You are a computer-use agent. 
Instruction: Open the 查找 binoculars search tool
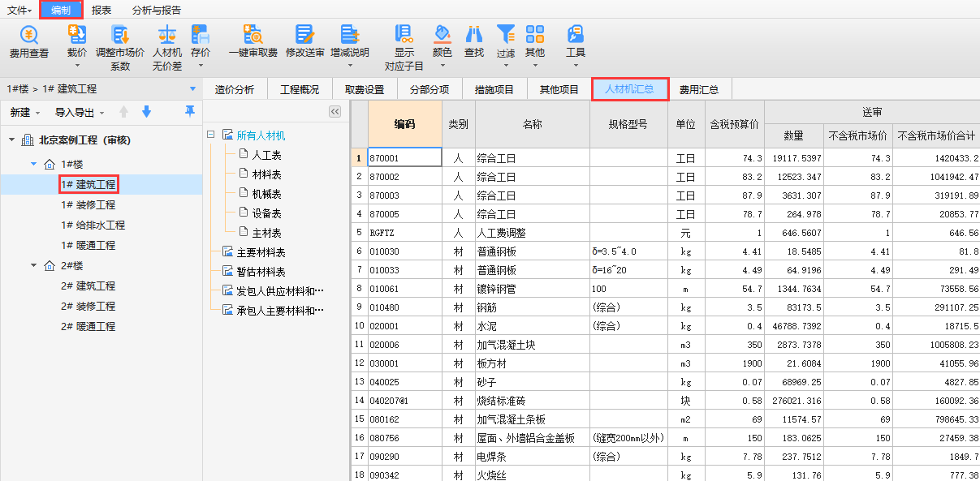coord(473,36)
